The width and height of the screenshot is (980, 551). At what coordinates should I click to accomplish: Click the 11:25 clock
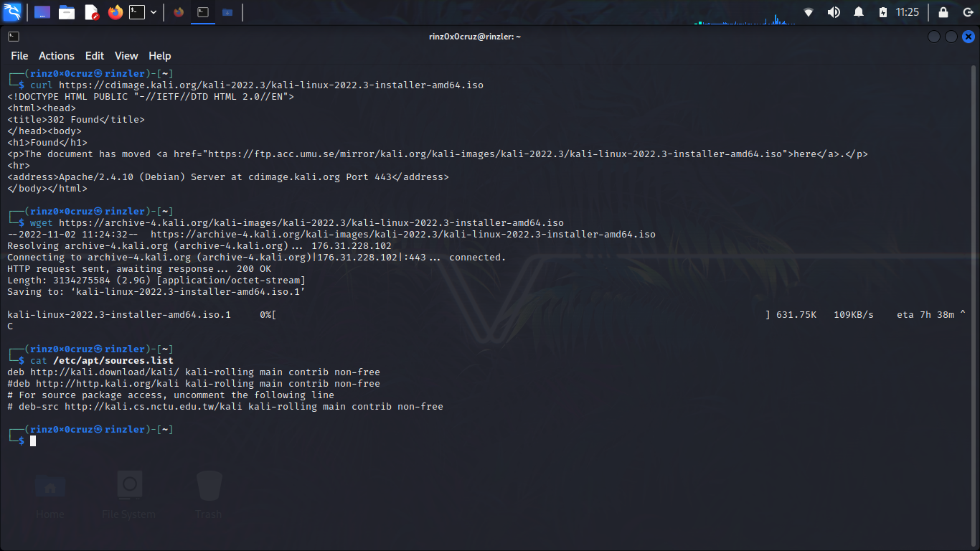click(908, 12)
